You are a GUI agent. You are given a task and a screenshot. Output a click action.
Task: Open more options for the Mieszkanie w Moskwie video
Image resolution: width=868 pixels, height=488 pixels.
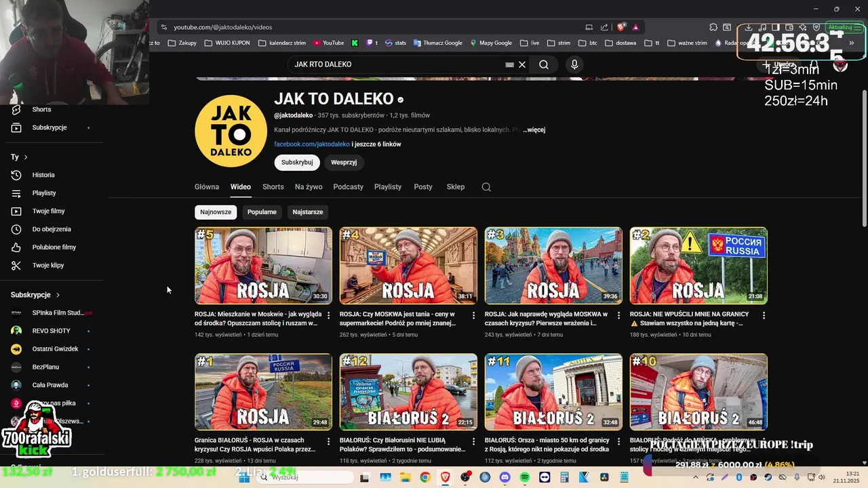coord(329,316)
